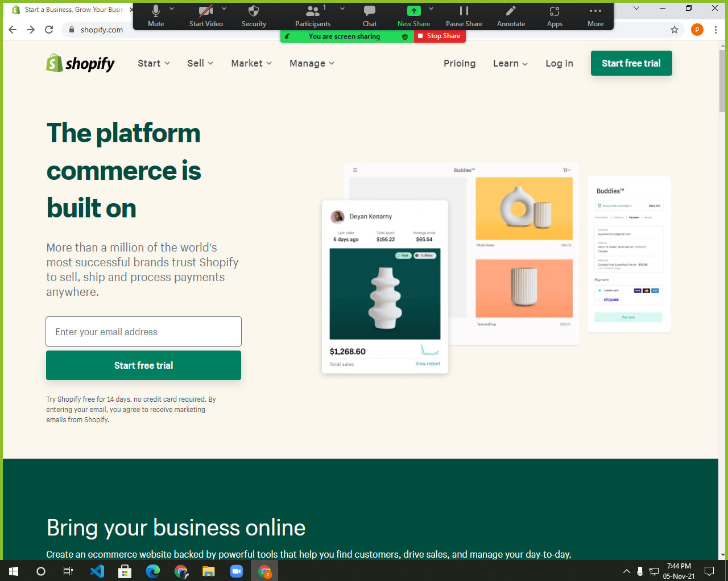Expand Participants options arrow
Image resolution: width=728 pixels, height=581 pixels.
(342, 9)
